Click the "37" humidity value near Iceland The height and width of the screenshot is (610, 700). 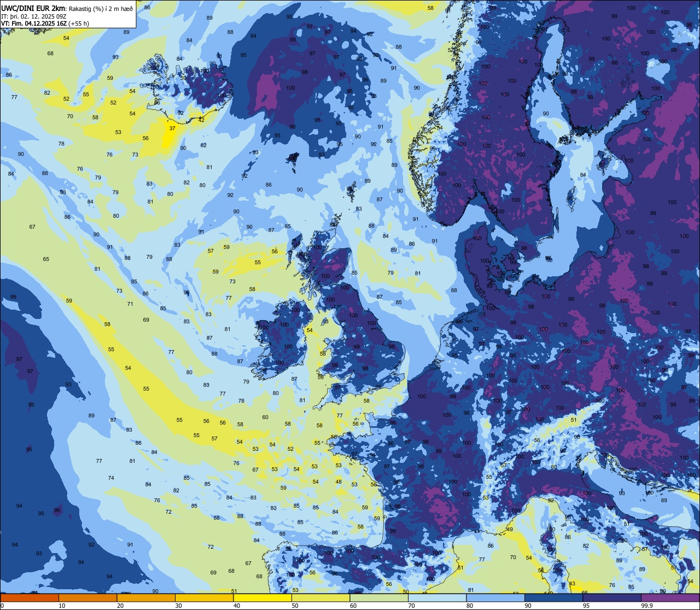point(173,128)
